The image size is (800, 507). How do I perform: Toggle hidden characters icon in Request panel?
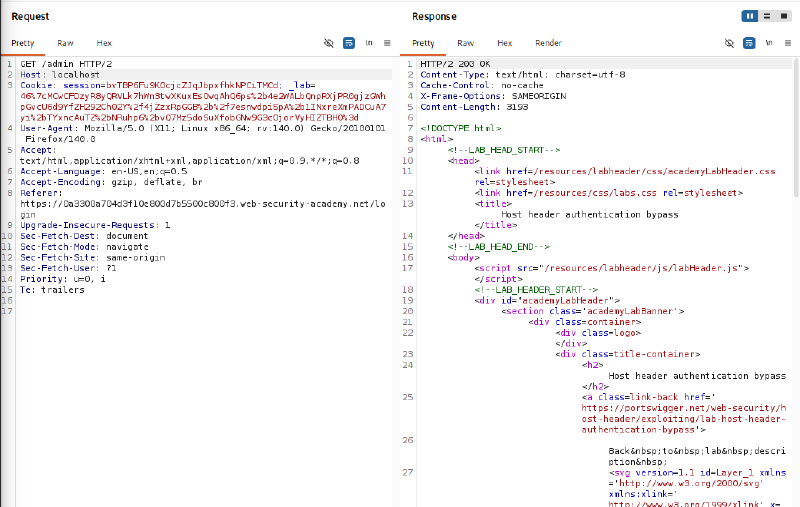click(x=329, y=43)
